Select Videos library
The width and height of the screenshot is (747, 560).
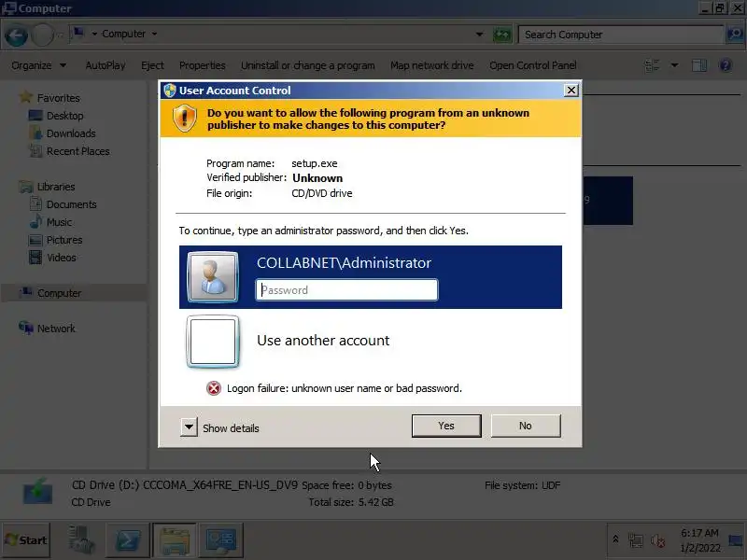[62, 258]
